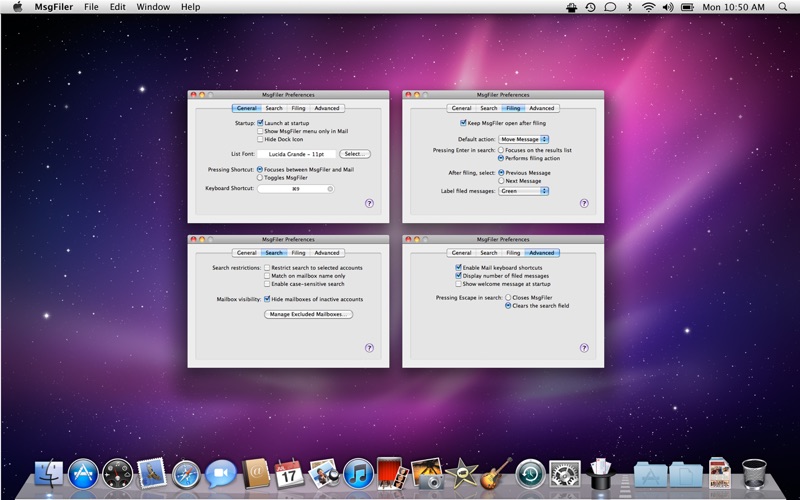Switch Search window to General tab

pos(247,253)
